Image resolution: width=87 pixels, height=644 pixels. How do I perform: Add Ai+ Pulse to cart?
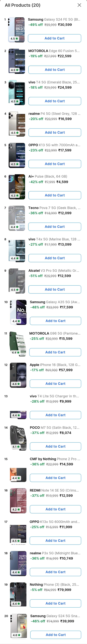coord(55,195)
